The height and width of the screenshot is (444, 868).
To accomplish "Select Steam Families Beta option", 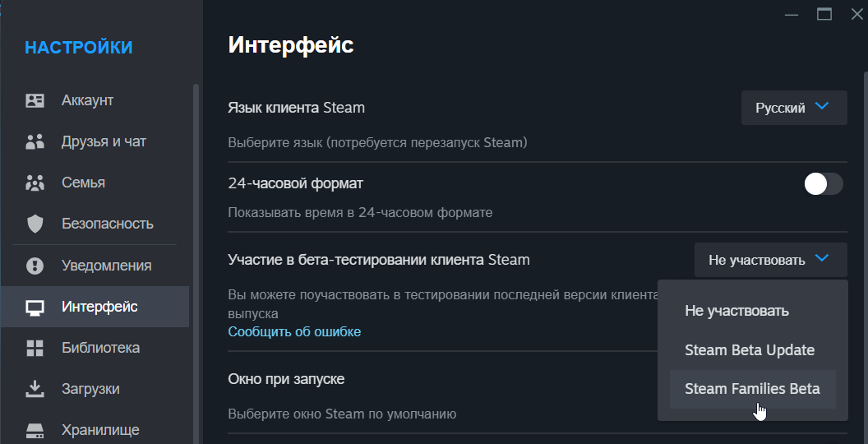I will [x=752, y=389].
